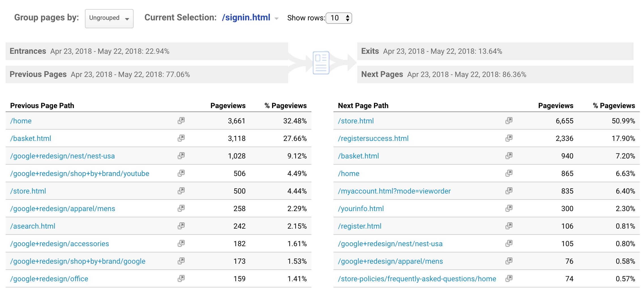Click the pivot icon next to /store.html next page
This screenshot has height=292, width=644.
coord(509,121)
